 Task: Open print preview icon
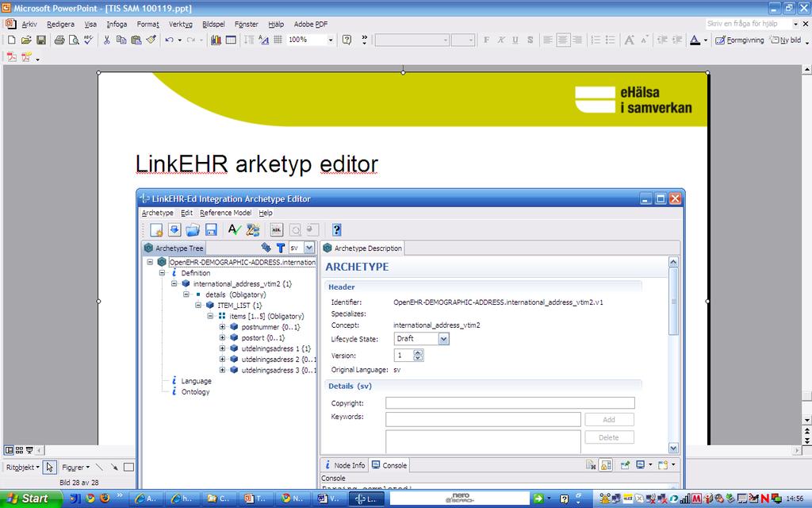coord(74,40)
